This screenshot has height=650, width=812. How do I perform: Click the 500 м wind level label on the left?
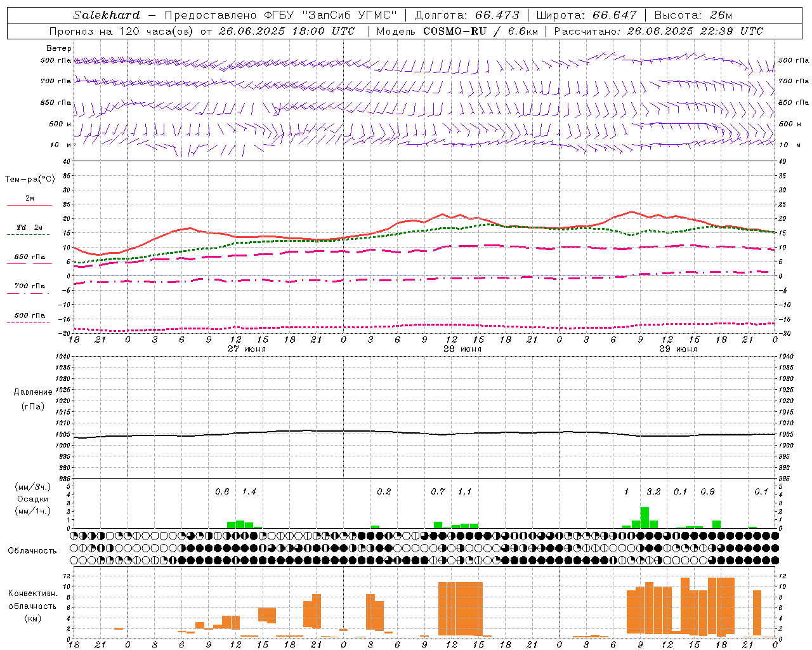click(60, 124)
